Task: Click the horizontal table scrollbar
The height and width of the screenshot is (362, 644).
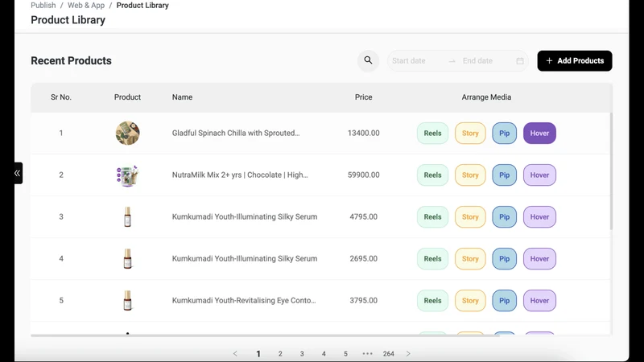Action: (x=266, y=335)
